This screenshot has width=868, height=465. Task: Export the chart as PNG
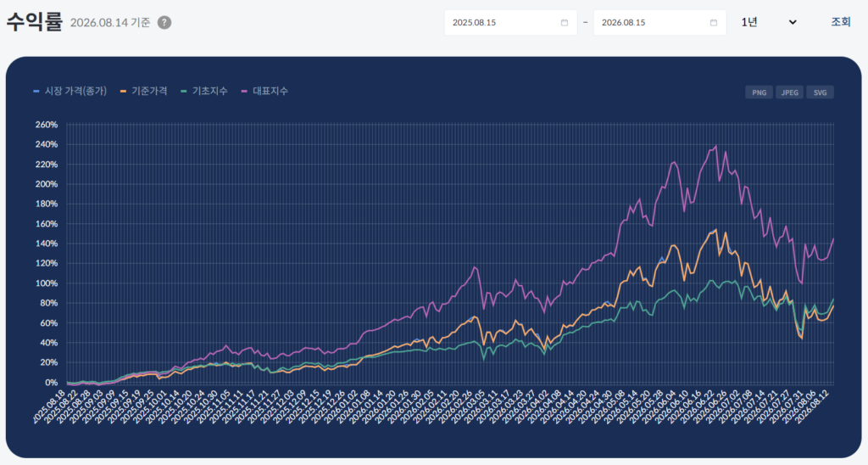[759, 92]
